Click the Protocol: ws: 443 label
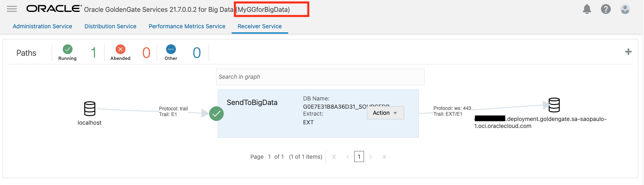644x185 pixels. (452, 108)
